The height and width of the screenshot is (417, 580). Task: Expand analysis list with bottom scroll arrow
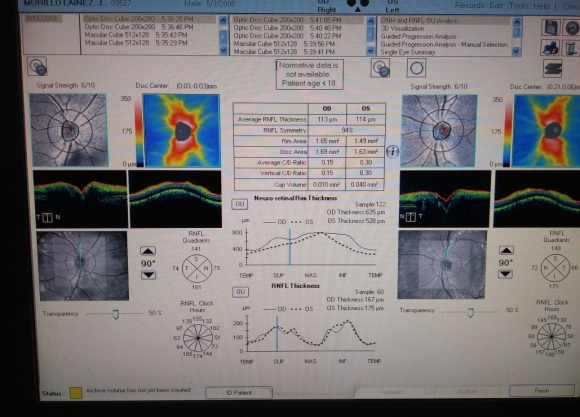point(516,52)
